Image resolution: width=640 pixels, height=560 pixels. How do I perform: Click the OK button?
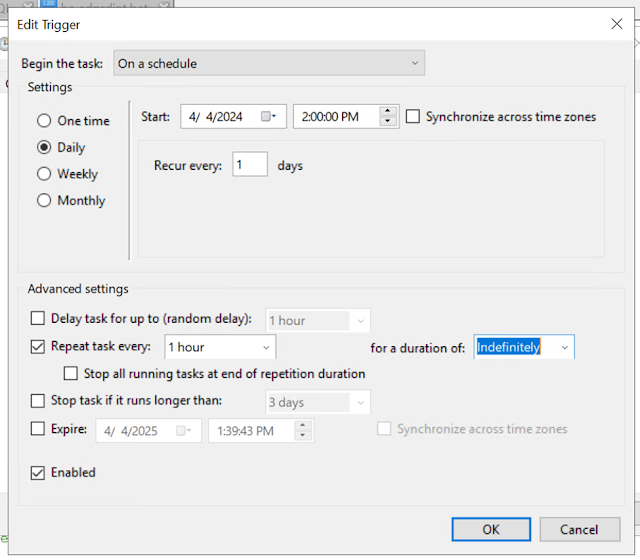(490, 529)
